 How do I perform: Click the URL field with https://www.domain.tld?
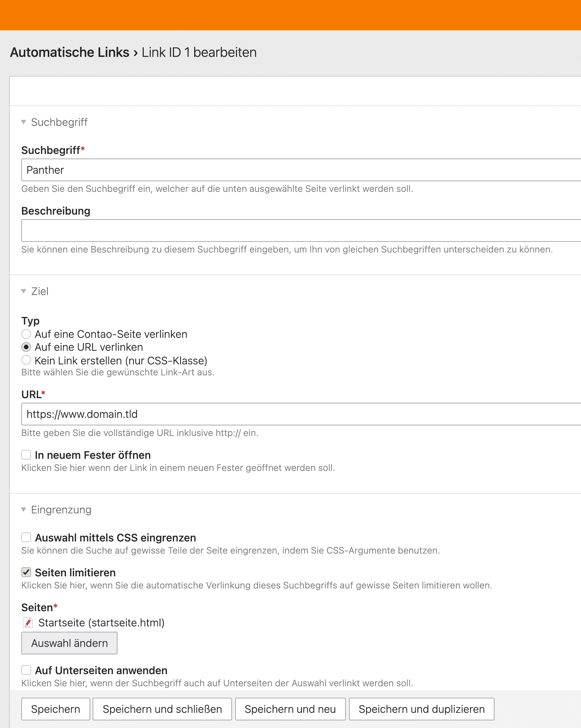pyautogui.click(x=301, y=414)
